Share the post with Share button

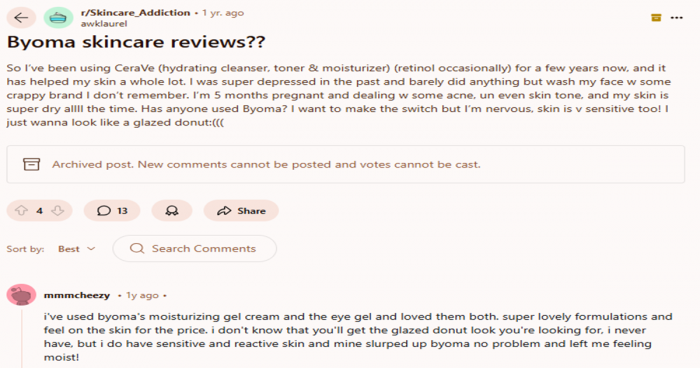pyautogui.click(x=241, y=211)
